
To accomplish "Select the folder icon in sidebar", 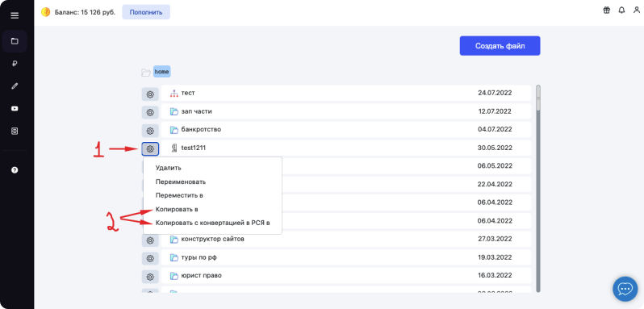I will (x=15, y=41).
